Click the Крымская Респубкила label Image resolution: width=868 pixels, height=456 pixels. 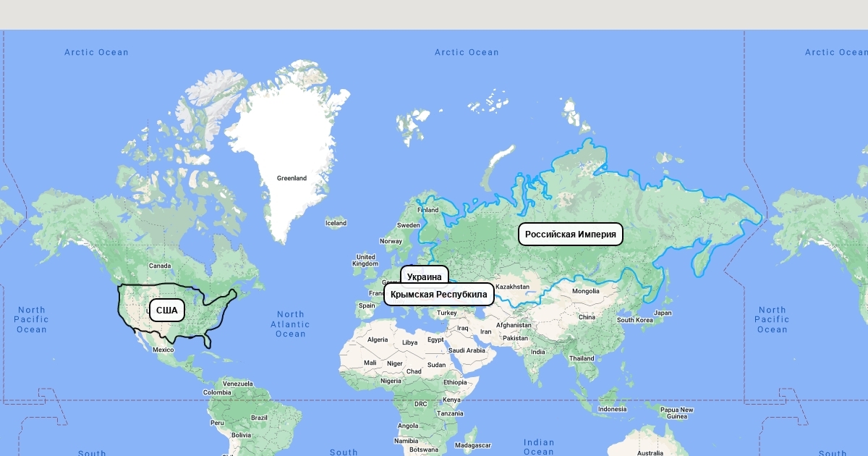coord(438,294)
